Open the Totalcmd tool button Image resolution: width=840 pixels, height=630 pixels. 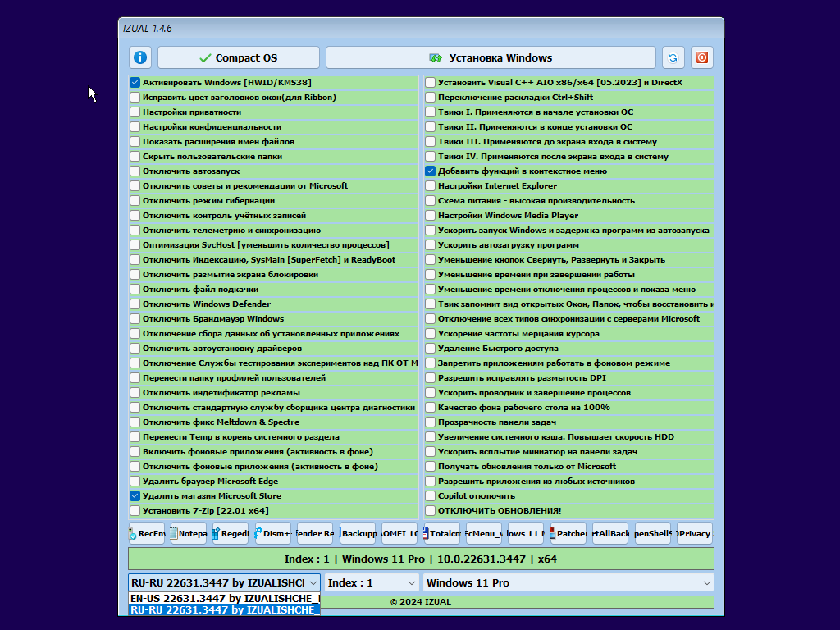click(x=443, y=533)
